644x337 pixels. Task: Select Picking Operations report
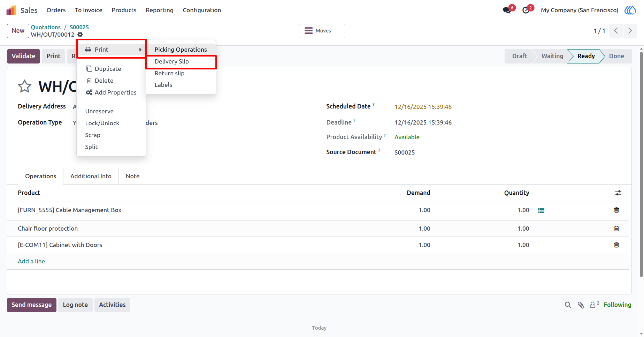point(181,50)
